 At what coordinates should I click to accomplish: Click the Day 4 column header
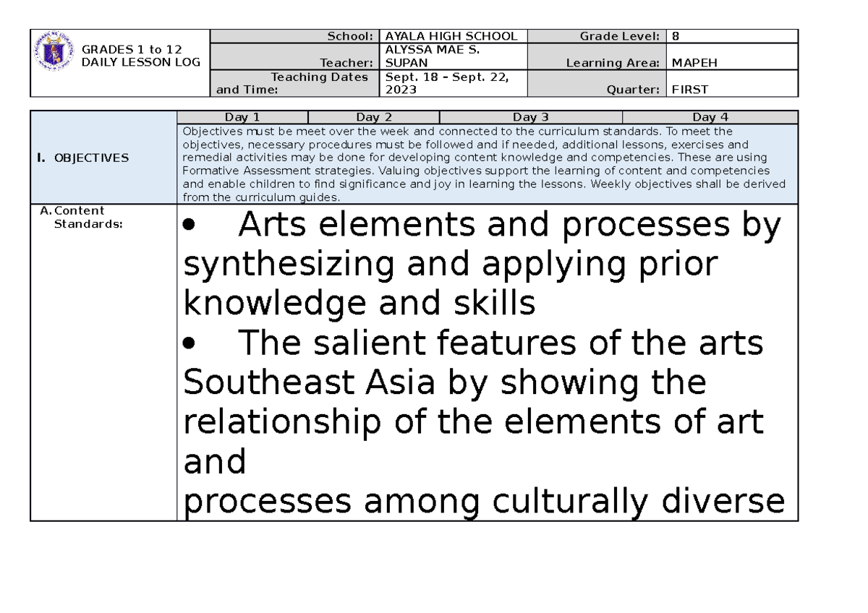[710, 116]
